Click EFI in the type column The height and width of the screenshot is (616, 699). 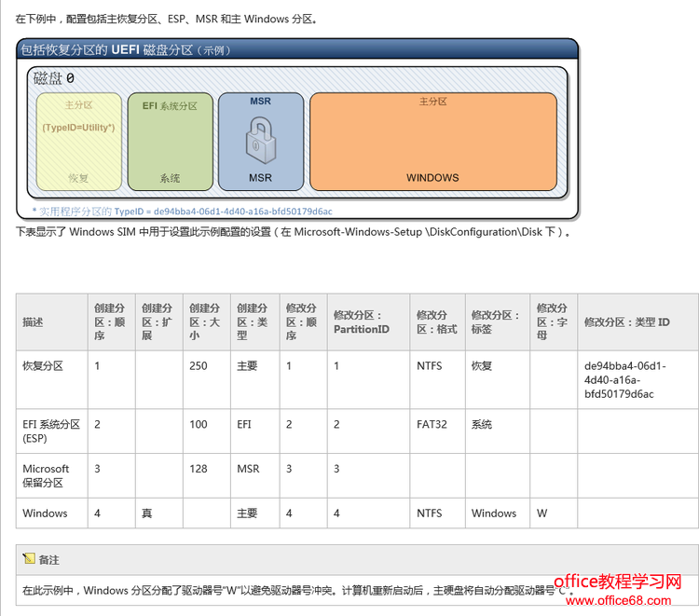click(244, 424)
